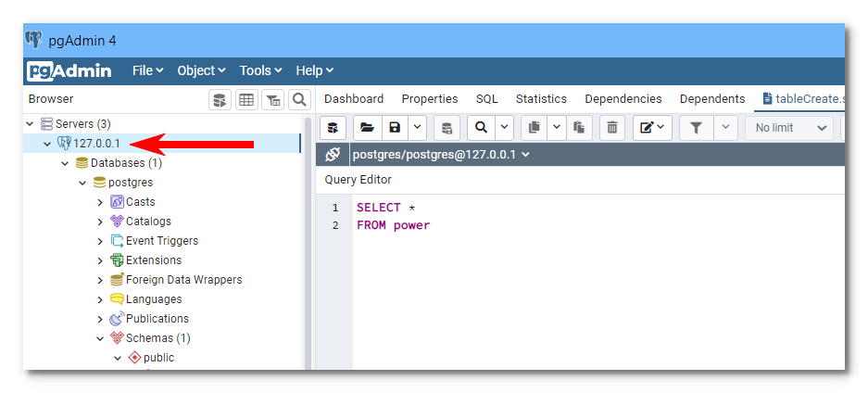
Task: Select the tableCreate.sql query tab
Action: tap(801, 99)
